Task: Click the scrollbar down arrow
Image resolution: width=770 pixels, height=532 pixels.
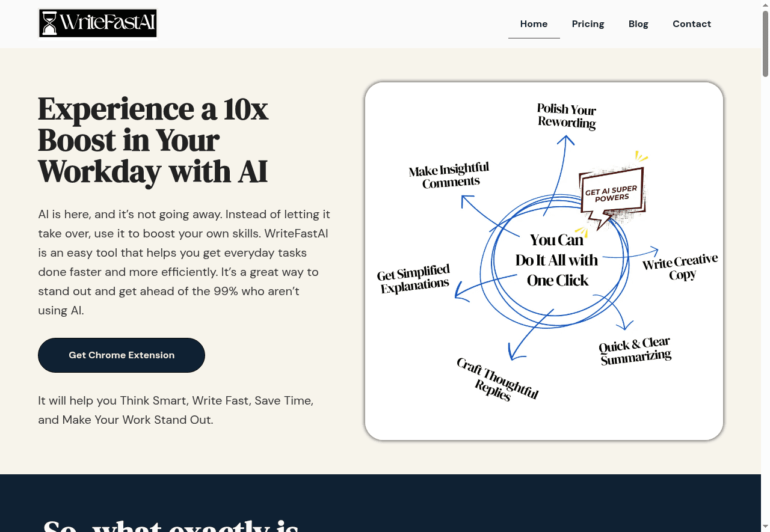Action: 765,527
